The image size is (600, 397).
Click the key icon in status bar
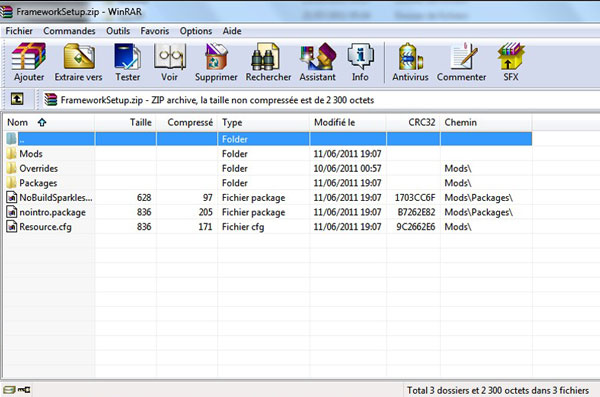click(x=24, y=390)
